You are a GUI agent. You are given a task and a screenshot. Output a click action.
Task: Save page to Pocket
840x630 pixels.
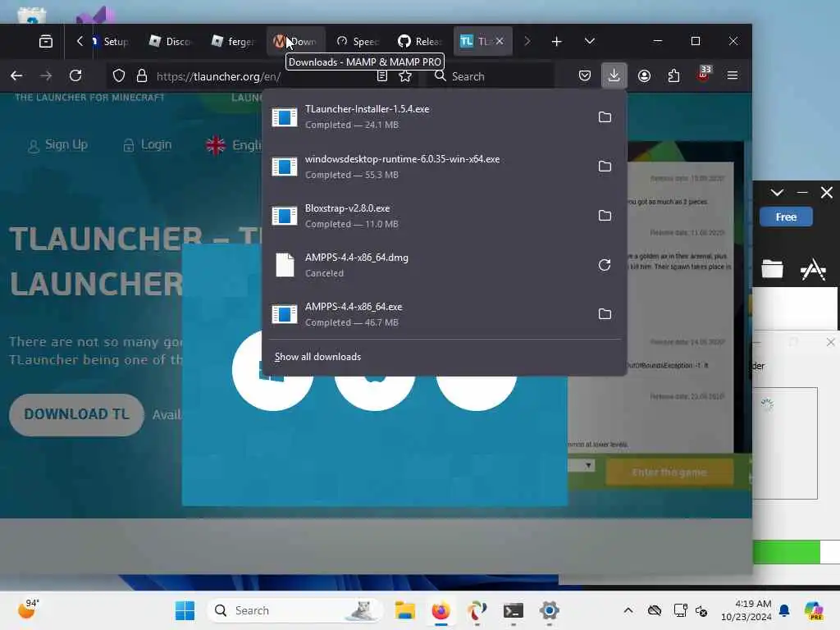click(585, 76)
